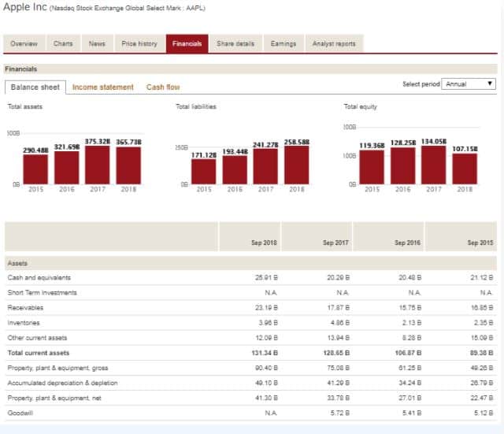Open the News tab

tap(97, 43)
